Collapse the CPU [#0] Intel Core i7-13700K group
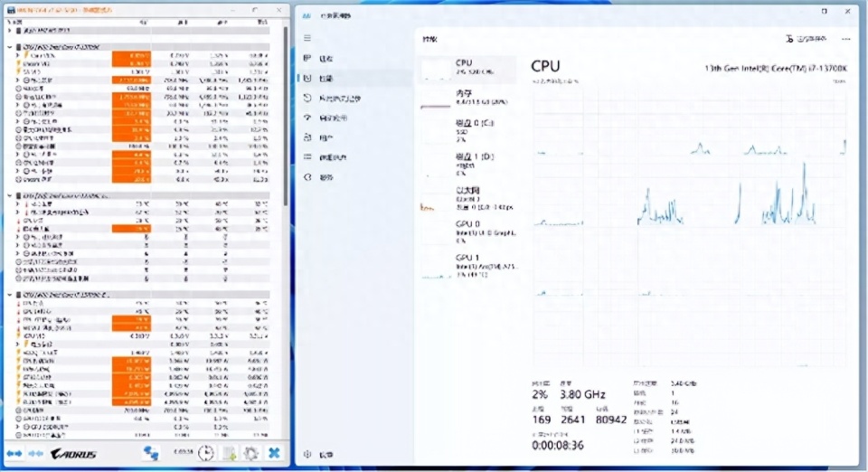The height and width of the screenshot is (472, 868). (x=9, y=47)
